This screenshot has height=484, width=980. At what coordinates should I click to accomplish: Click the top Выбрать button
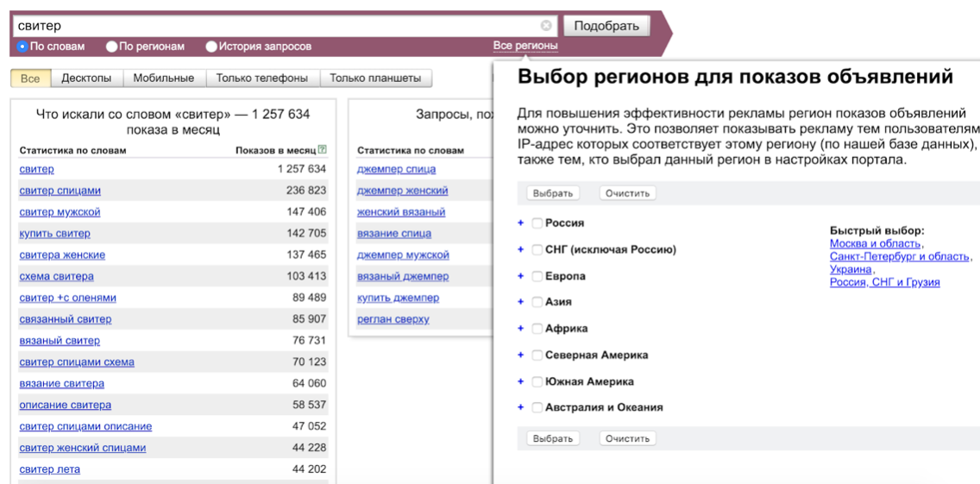coord(552,193)
